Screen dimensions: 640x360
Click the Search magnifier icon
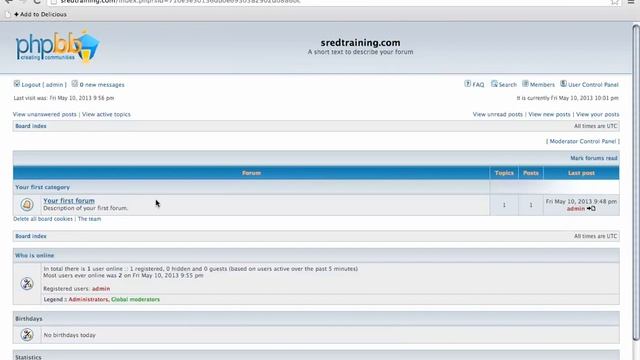click(494, 84)
